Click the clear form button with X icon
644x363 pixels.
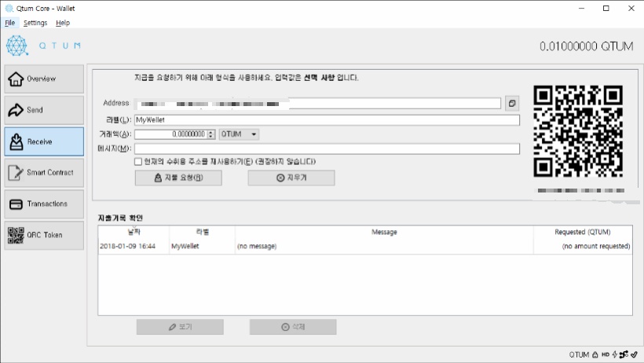tap(291, 178)
